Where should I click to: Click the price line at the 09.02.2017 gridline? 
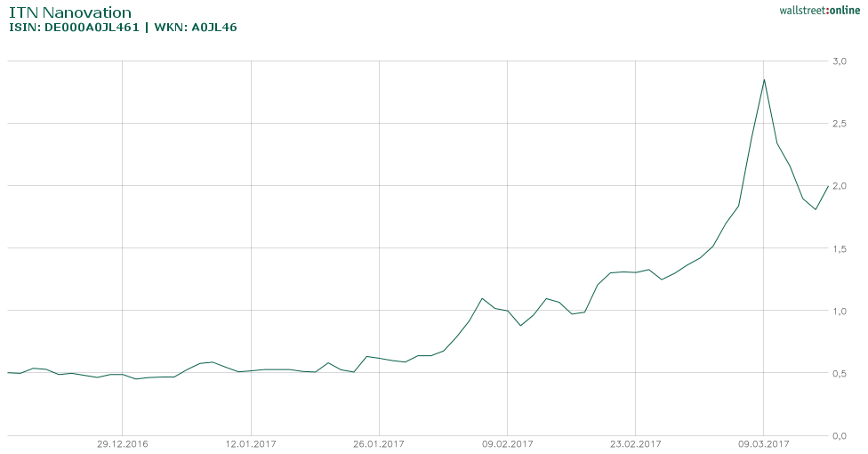(507, 311)
